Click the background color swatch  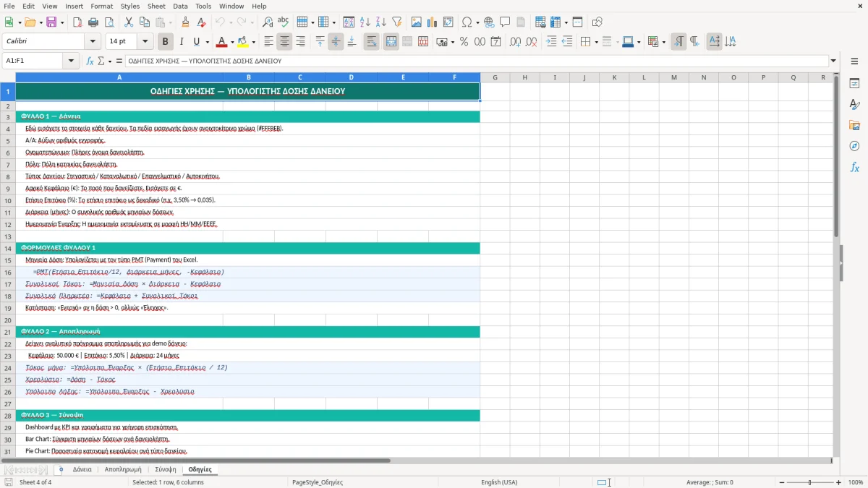242,42
